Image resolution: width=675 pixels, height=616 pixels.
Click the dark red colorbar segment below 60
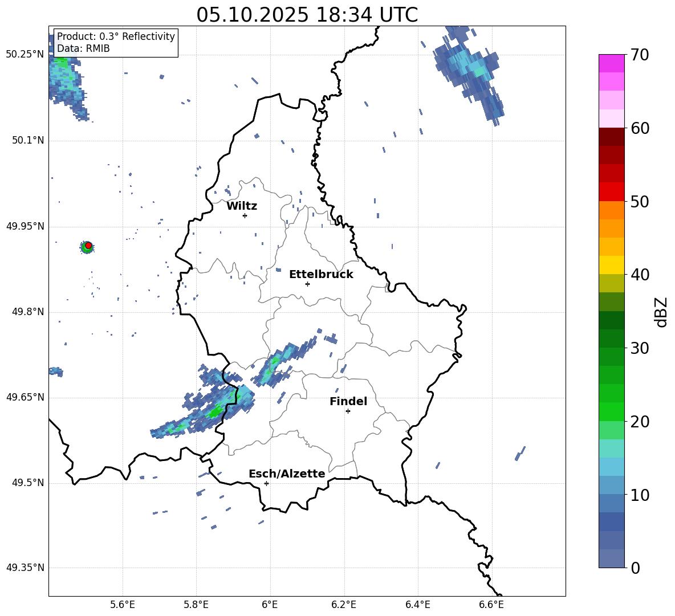611,137
